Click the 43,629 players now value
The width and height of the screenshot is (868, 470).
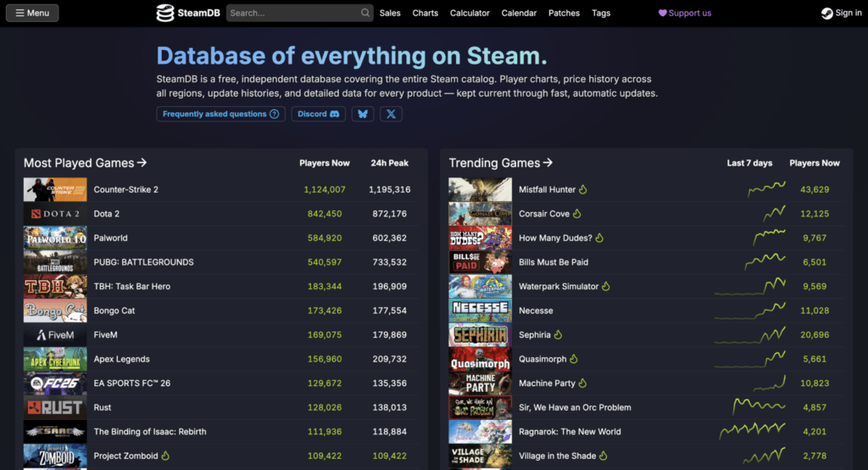coord(815,189)
